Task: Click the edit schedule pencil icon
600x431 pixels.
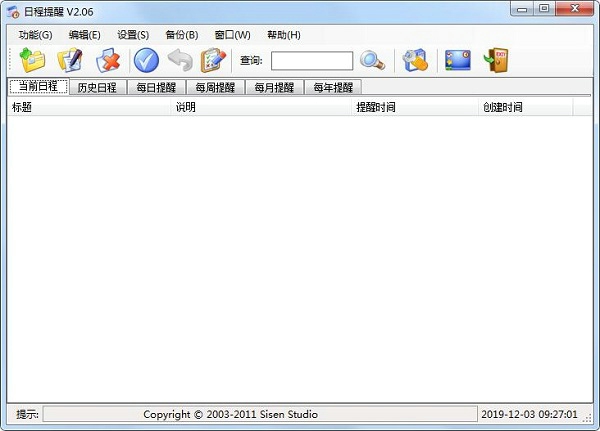Action: 69,60
